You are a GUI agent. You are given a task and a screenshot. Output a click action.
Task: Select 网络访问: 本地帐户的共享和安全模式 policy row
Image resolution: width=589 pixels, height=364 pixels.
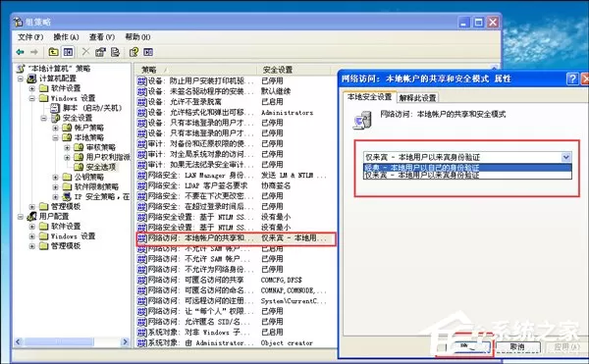(x=236, y=238)
